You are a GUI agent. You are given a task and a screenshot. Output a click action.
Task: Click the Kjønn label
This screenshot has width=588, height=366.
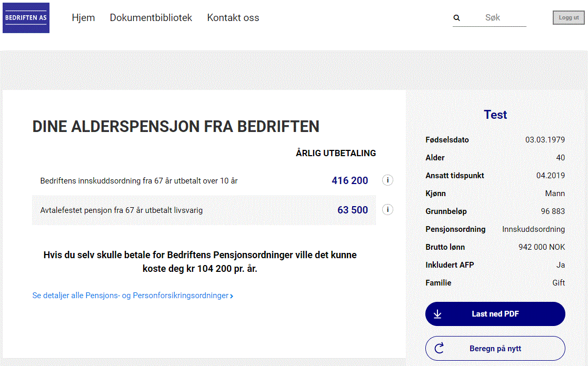click(435, 194)
